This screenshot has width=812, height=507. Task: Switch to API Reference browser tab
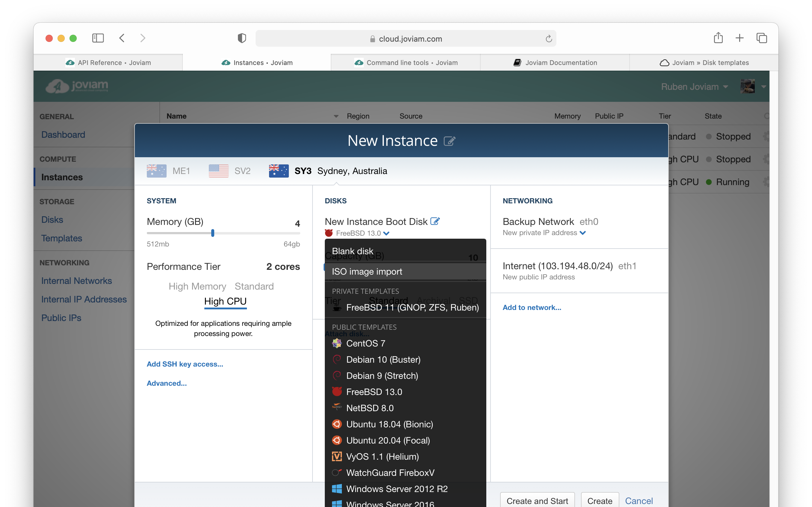click(108, 63)
